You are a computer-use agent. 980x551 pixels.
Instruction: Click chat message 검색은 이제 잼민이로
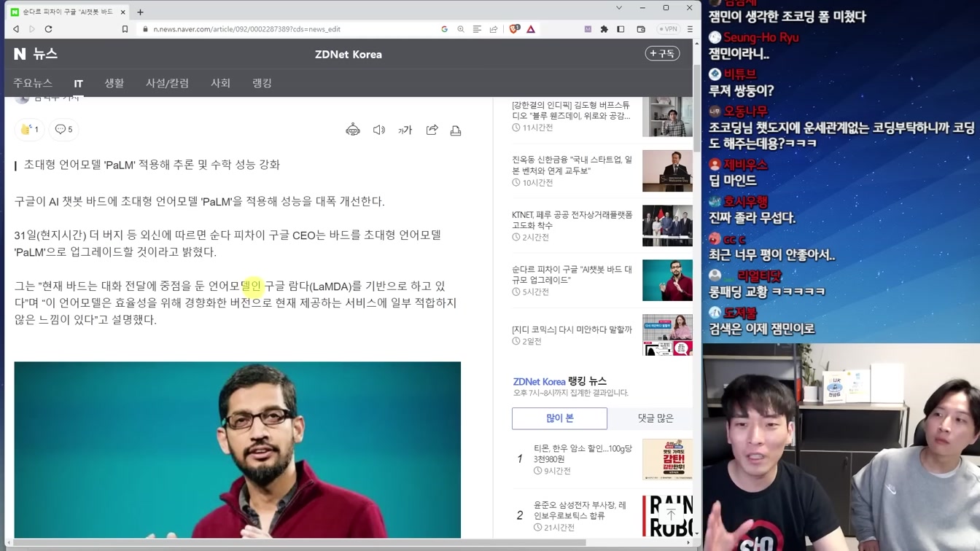click(x=761, y=329)
